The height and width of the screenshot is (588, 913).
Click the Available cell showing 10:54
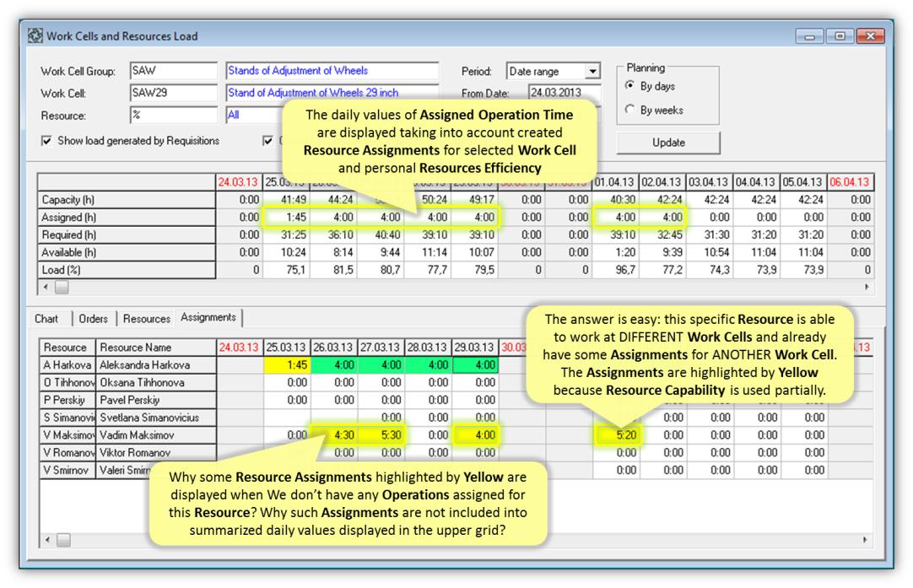(709, 252)
